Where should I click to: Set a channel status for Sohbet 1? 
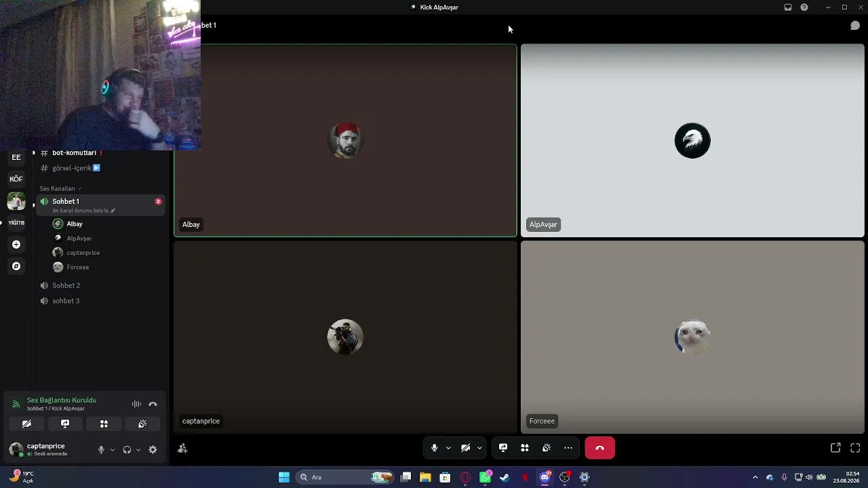point(84,211)
